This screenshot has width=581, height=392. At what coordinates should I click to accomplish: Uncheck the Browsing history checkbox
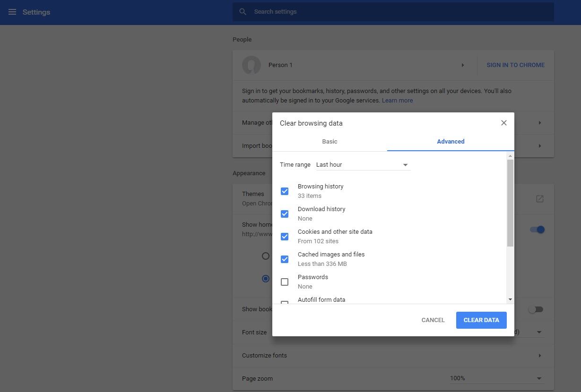285,191
